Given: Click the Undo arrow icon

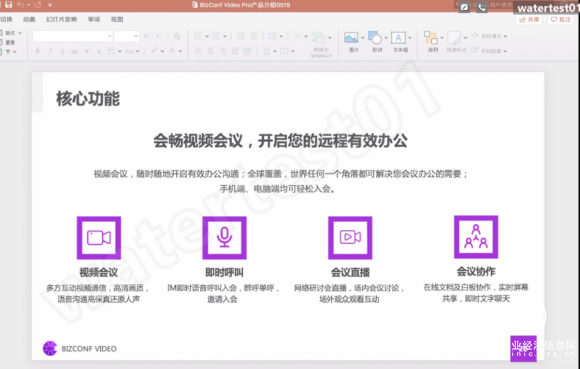Looking at the screenshot, I should [21, 4].
